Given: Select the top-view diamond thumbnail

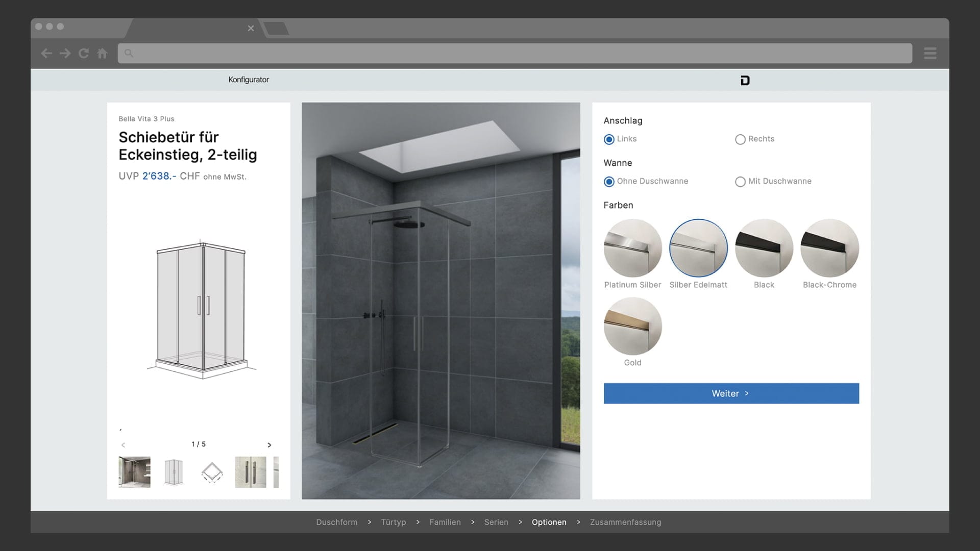Looking at the screenshot, I should [212, 472].
